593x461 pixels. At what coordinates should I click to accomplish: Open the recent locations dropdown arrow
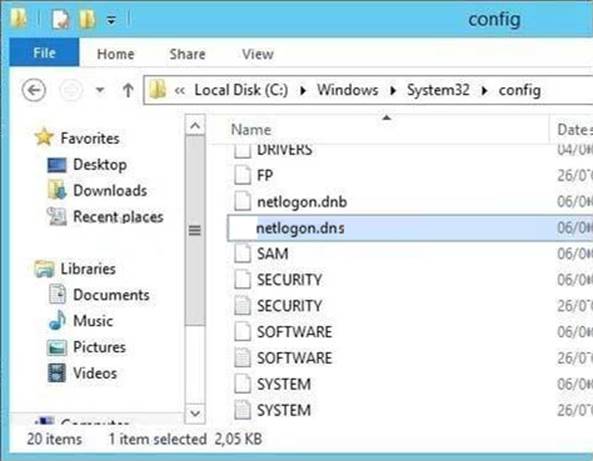[100, 90]
